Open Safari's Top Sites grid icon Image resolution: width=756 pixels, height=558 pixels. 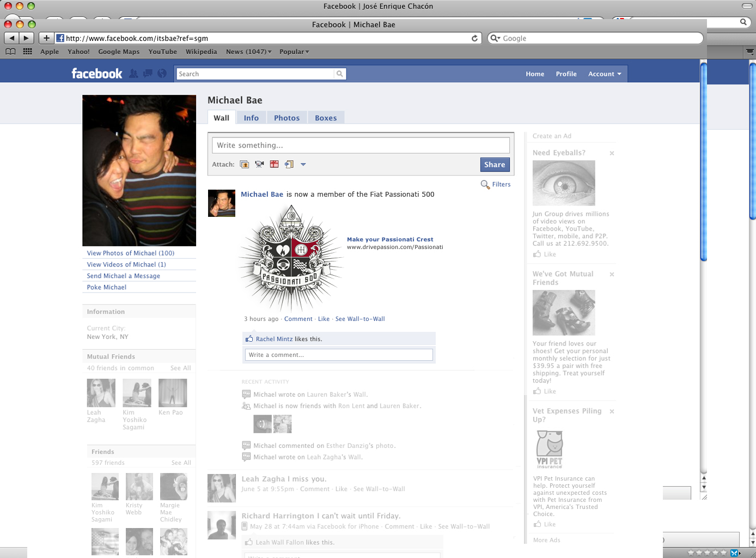pyautogui.click(x=27, y=52)
